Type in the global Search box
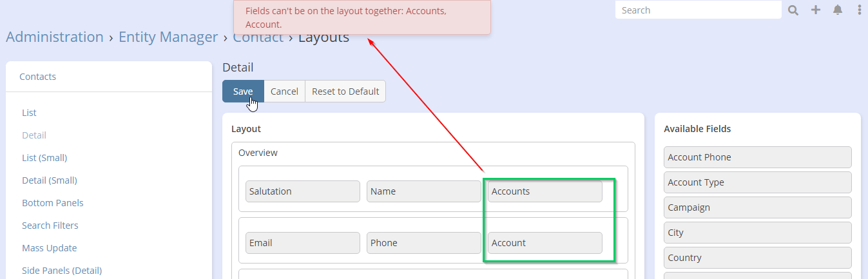 pyautogui.click(x=698, y=10)
